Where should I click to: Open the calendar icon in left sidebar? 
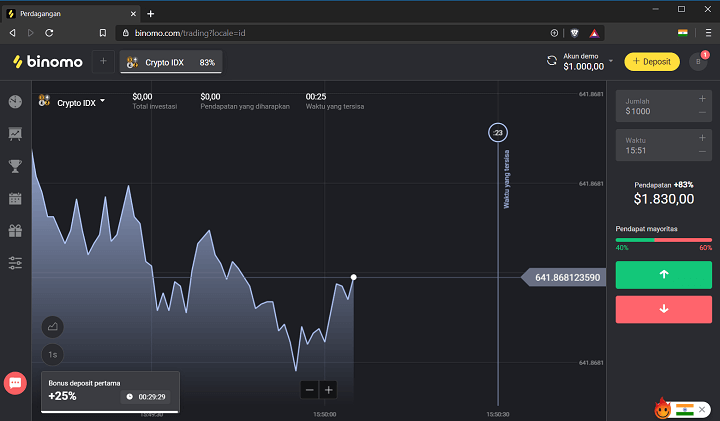[x=15, y=198]
